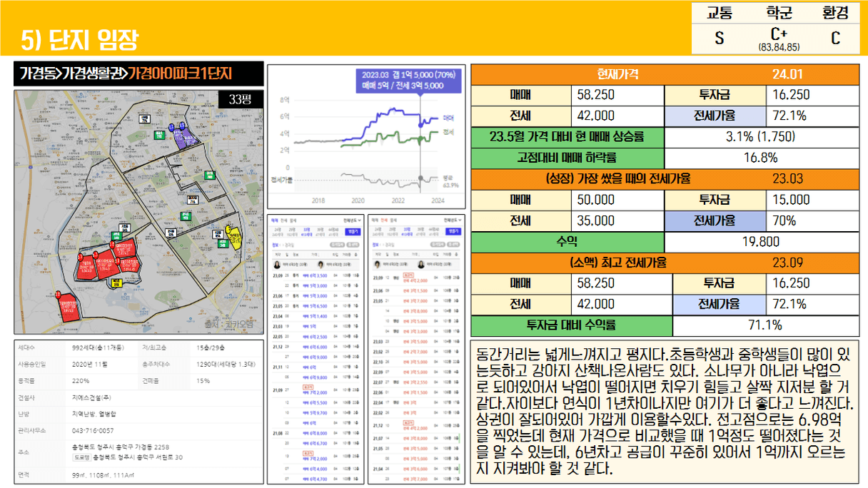The image size is (868, 488).
Task: Click the 2020년 11월 approval date value
Action: point(89,364)
